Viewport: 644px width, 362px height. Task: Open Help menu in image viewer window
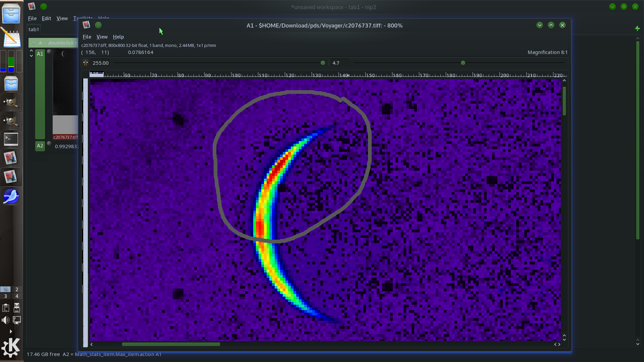118,37
